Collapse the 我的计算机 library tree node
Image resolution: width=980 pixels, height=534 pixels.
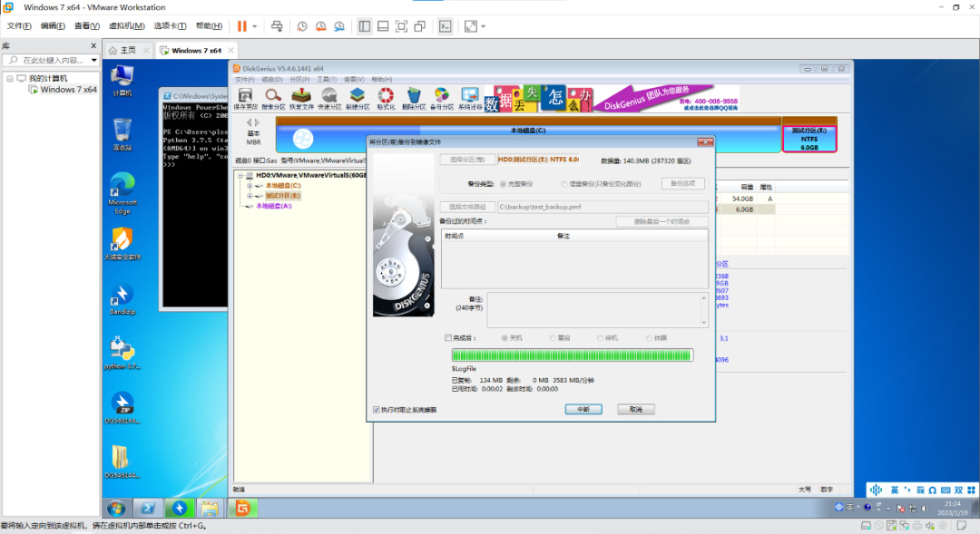click(x=10, y=79)
